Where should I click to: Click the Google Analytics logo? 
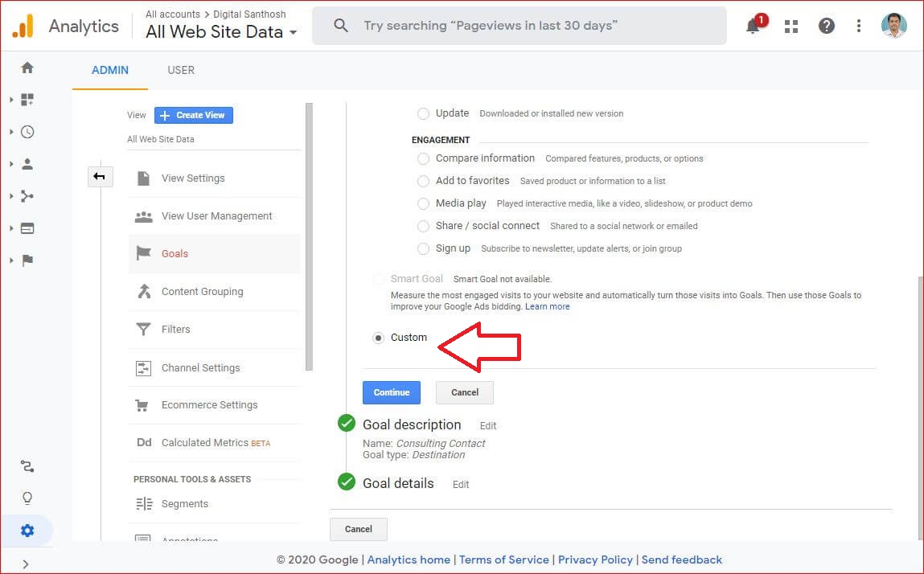23,26
